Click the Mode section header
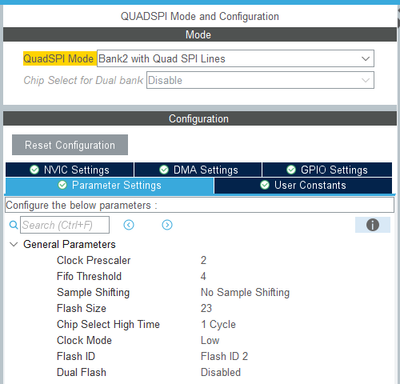400x384 pixels. 200,35
